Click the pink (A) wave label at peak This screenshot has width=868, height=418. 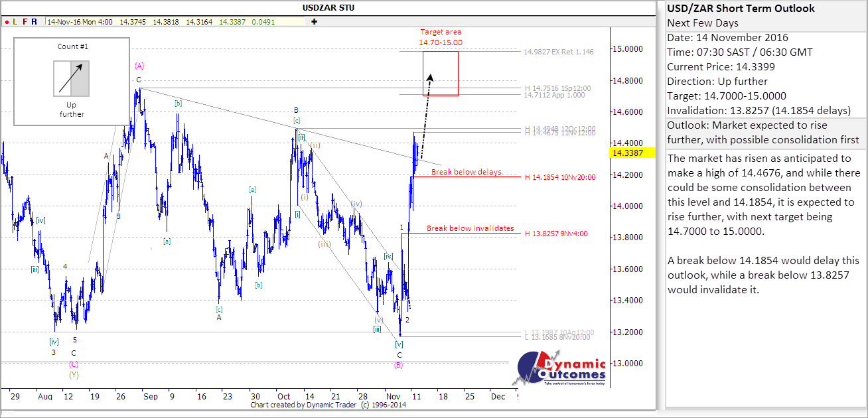point(139,66)
